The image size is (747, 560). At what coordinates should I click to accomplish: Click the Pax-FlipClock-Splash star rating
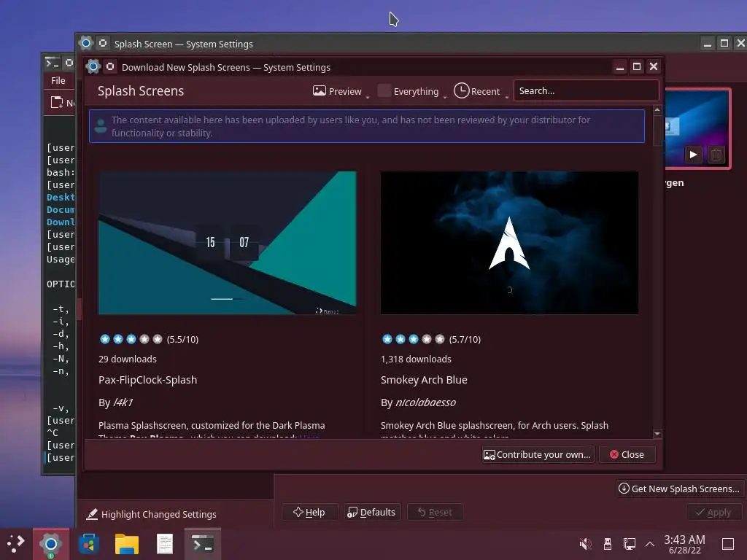(131, 339)
